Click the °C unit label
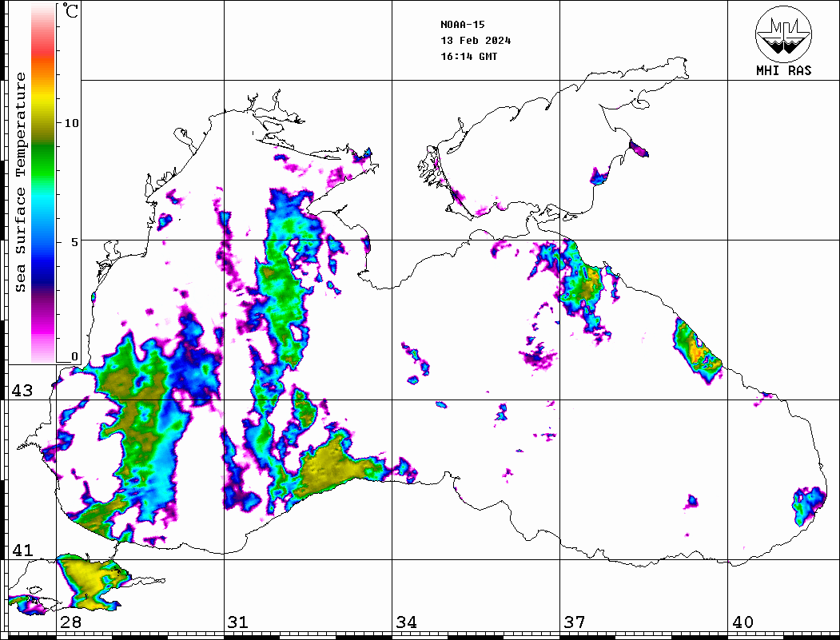Screen dimensions: 840x640 [70, 10]
